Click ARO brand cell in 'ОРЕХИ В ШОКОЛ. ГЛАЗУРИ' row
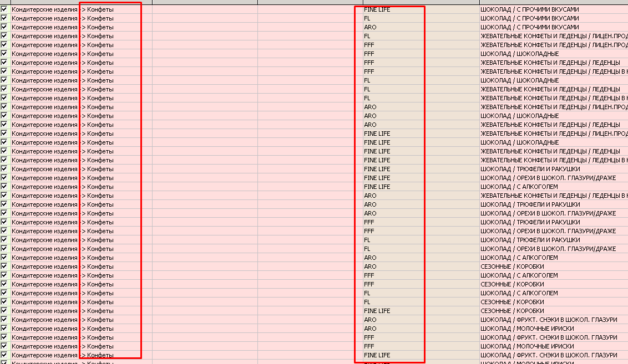 tap(421, 213)
